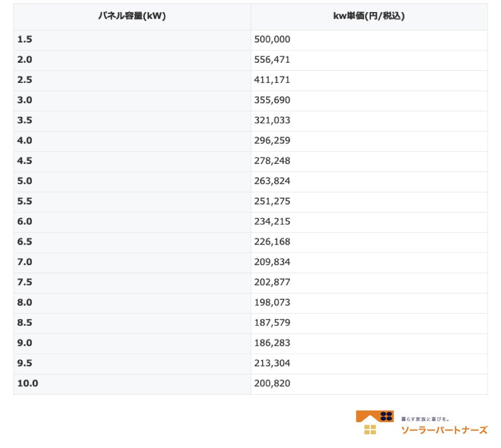
Task: Select the 5.0 kW row label
Action: pyautogui.click(x=25, y=181)
